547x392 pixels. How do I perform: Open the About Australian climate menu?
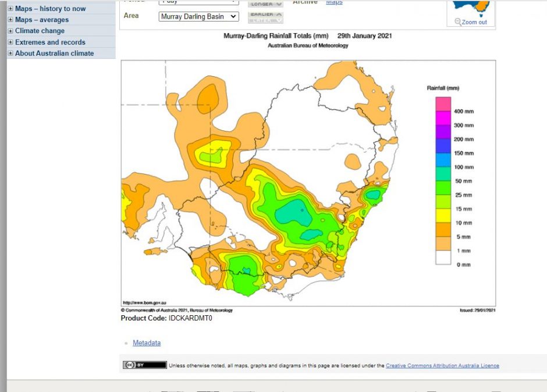click(x=55, y=54)
